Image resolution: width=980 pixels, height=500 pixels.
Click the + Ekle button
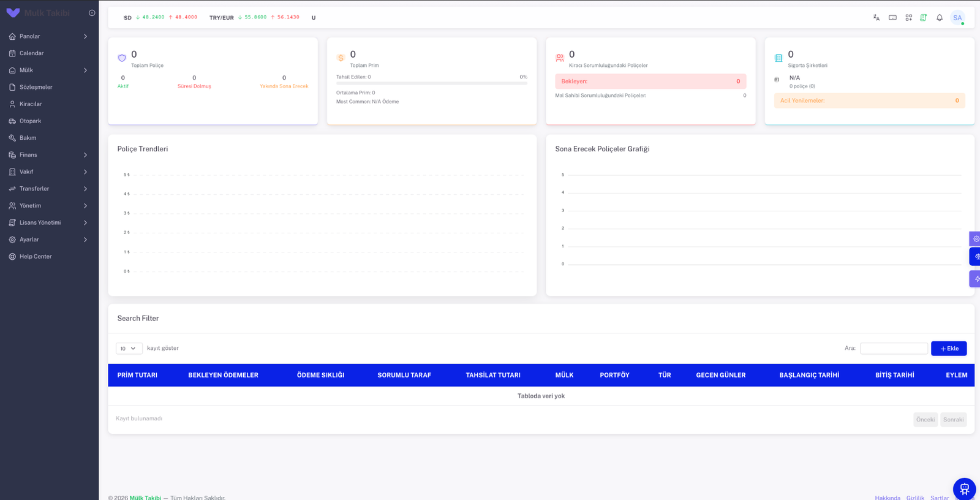(x=949, y=349)
